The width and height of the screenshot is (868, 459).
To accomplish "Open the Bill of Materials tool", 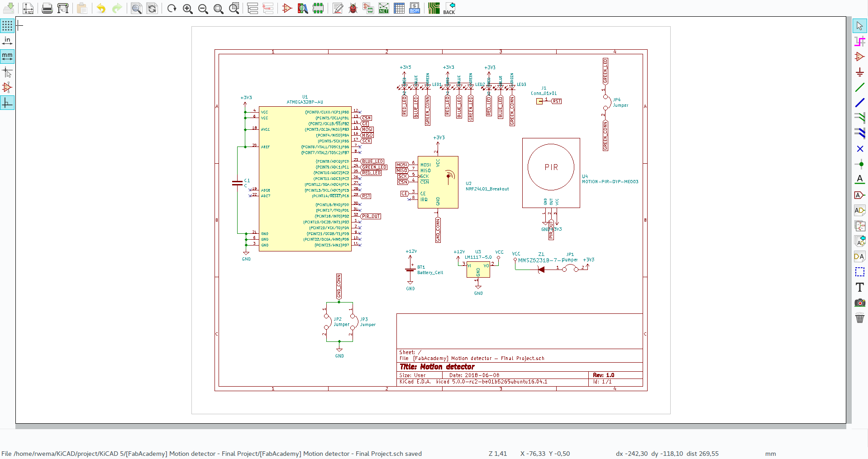I will click(x=414, y=8).
